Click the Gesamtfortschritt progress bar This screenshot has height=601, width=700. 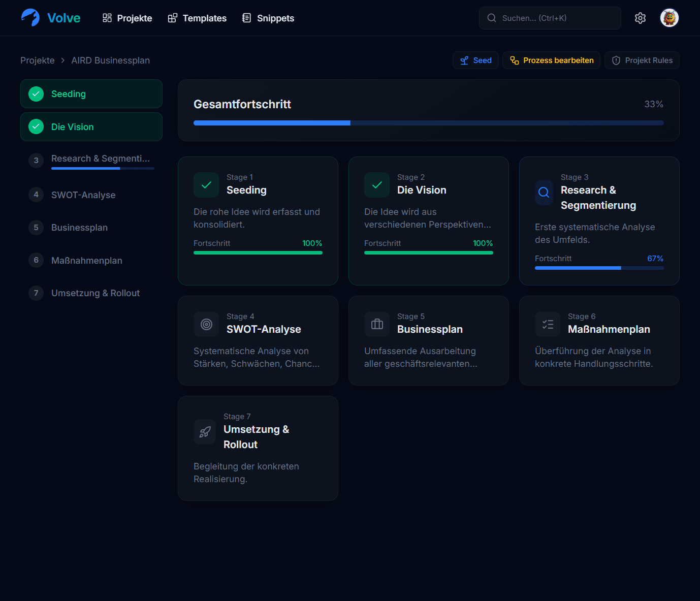tap(428, 123)
